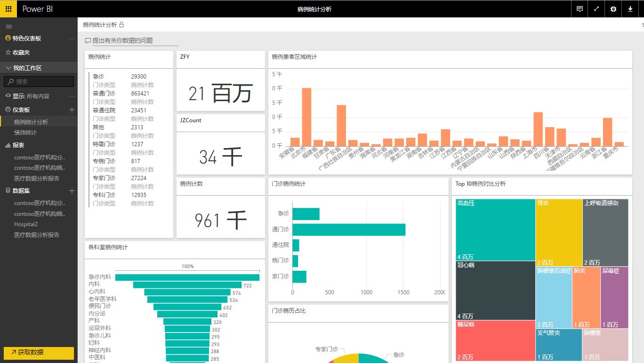
Task: Select the 广东省 bar in the region chart
Action: (341, 126)
